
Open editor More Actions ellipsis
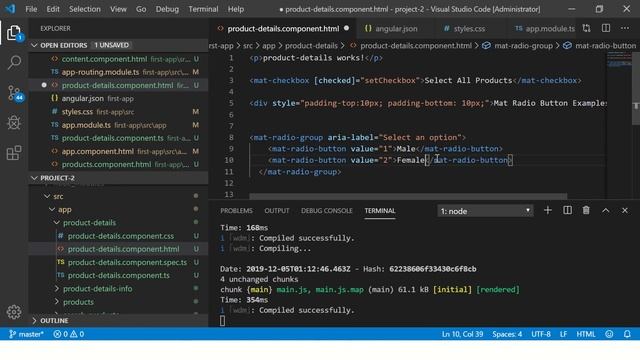(x=625, y=28)
